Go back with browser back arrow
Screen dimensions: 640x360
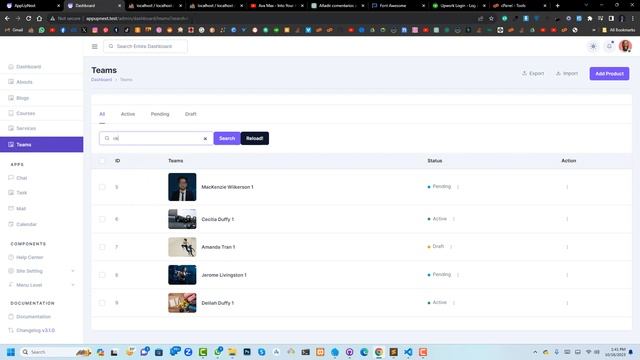click(x=7, y=18)
